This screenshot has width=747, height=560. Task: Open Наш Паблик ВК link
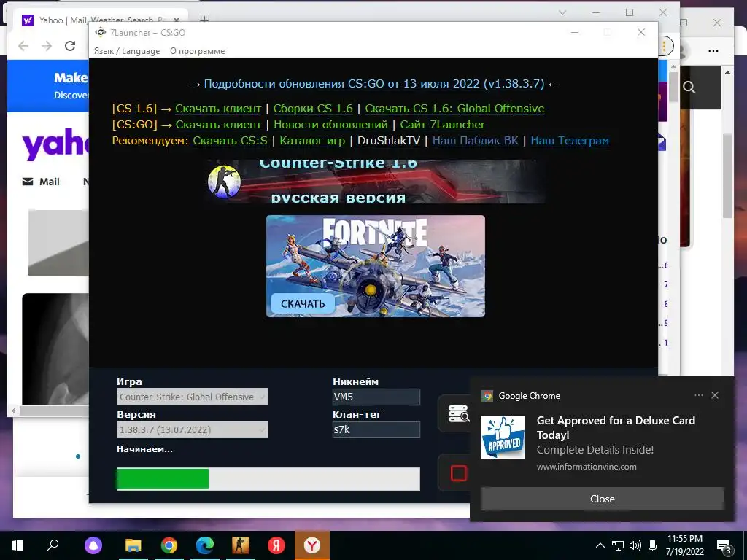coord(476,141)
